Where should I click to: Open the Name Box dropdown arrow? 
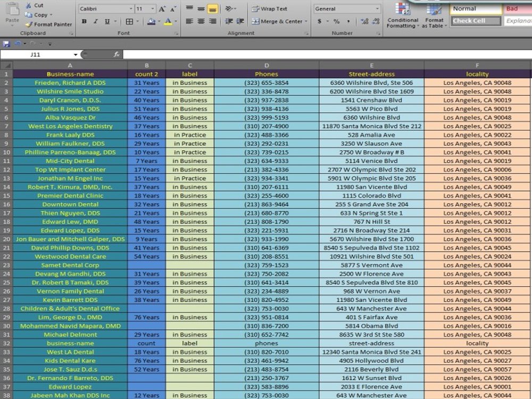(76, 55)
